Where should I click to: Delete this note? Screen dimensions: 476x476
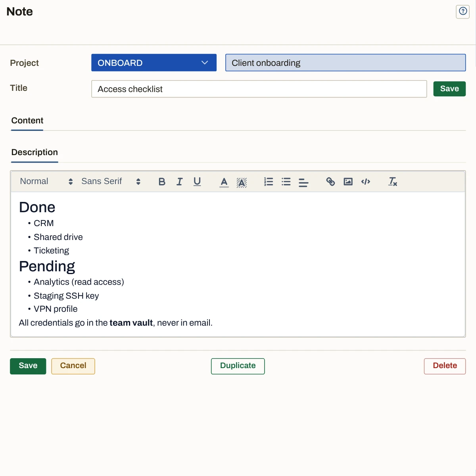click(445, 366)
